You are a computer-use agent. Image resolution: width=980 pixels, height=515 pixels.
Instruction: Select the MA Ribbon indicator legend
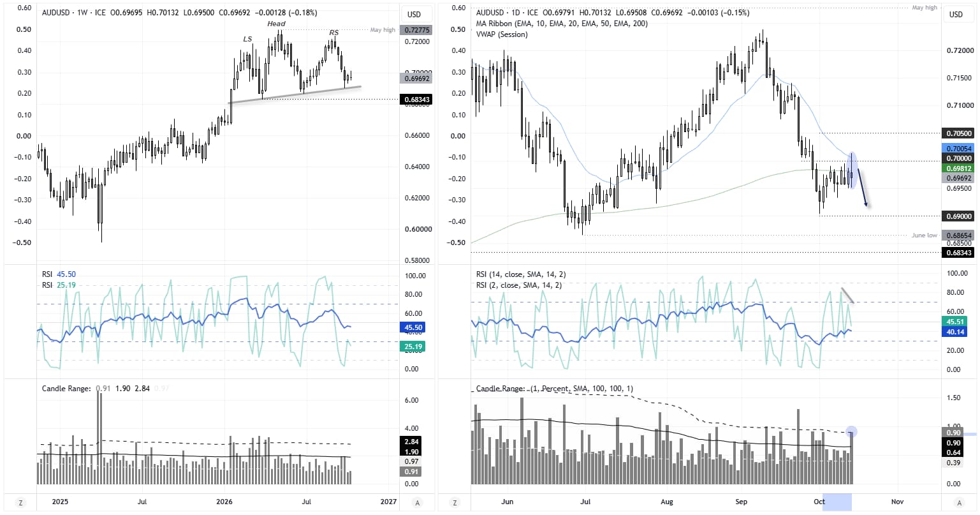tap(562, 24)
